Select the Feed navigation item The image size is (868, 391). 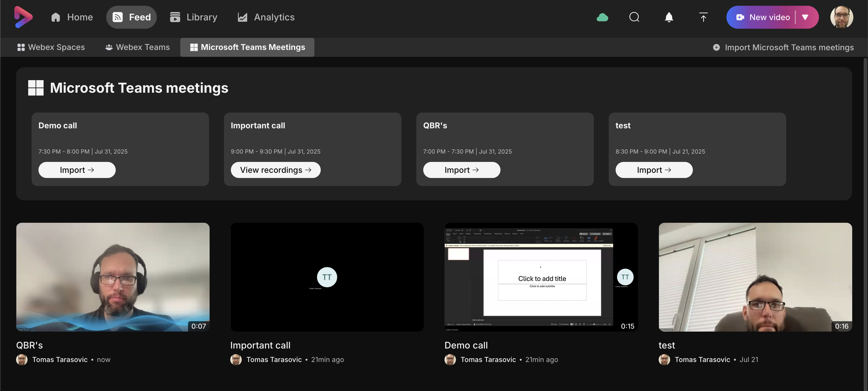click(x=132, y=17)
